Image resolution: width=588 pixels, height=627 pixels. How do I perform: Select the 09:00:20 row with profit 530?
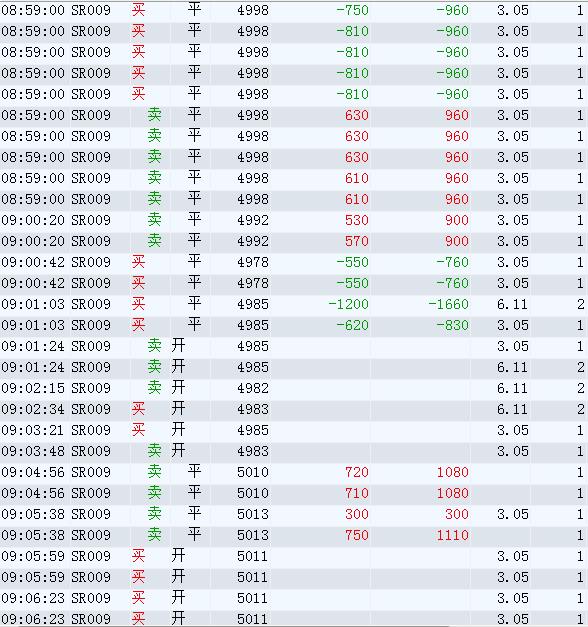coord(294,220)
